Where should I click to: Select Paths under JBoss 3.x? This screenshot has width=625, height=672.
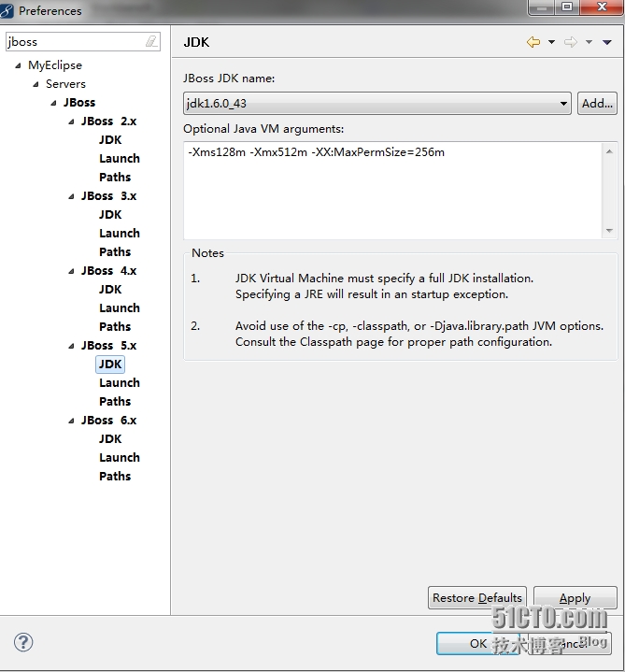coord(115,251)
